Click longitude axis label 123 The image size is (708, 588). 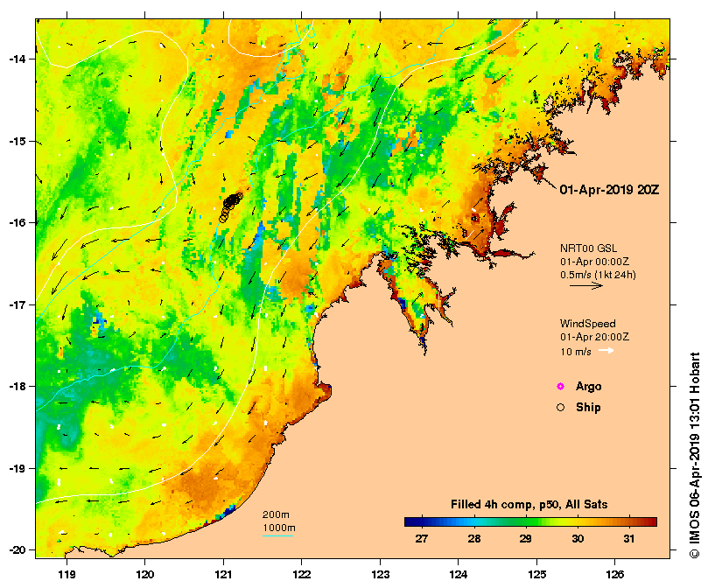(380, 575)
